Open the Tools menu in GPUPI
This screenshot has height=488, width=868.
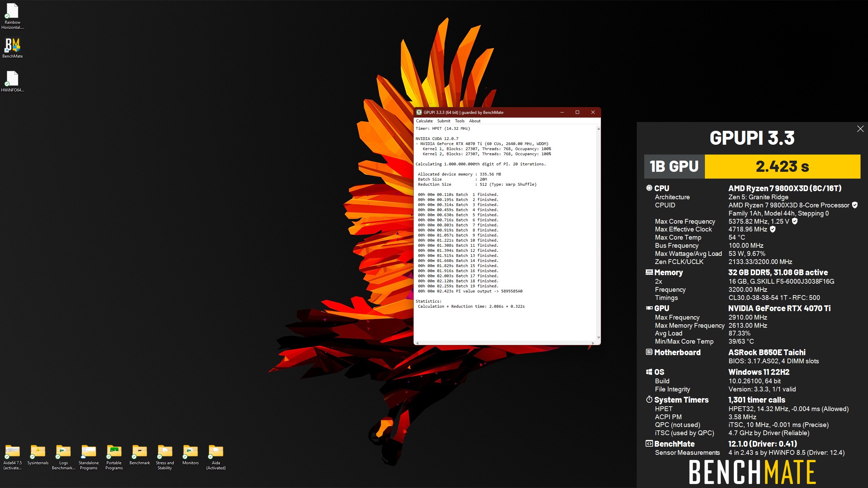click(x=459, y=121)
